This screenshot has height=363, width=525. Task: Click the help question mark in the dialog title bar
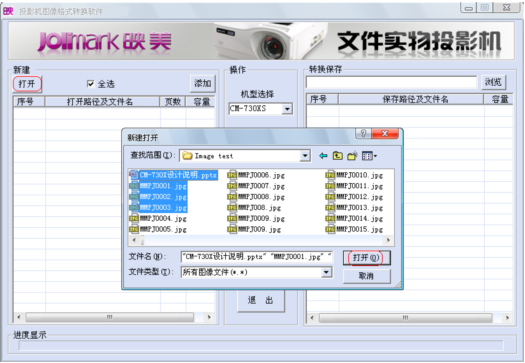click(x=363, y=133)
